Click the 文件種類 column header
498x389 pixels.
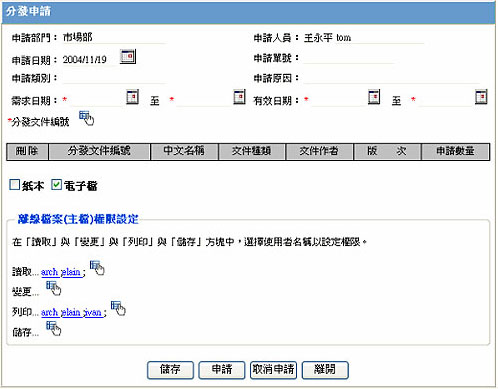point(252,152)
